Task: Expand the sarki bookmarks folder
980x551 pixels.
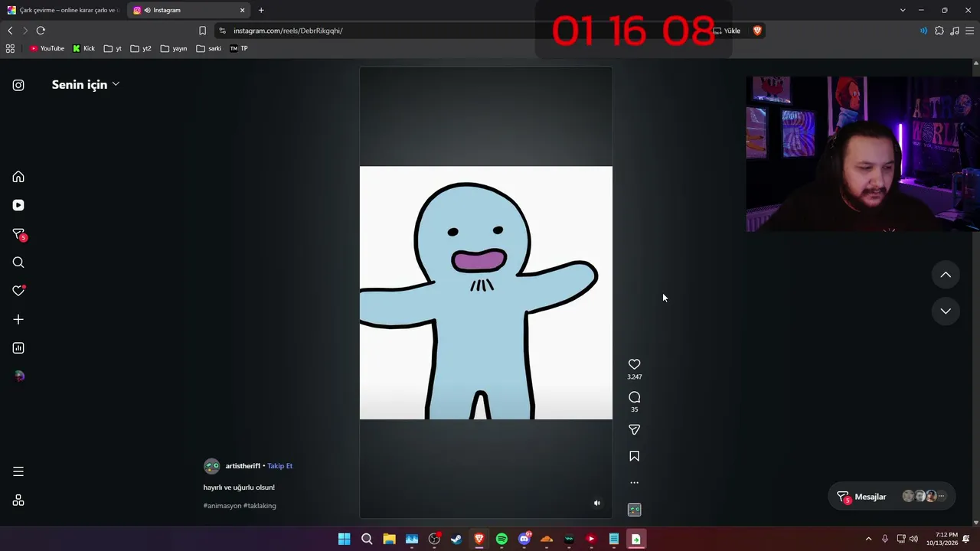Action: (x=208, y=48)
